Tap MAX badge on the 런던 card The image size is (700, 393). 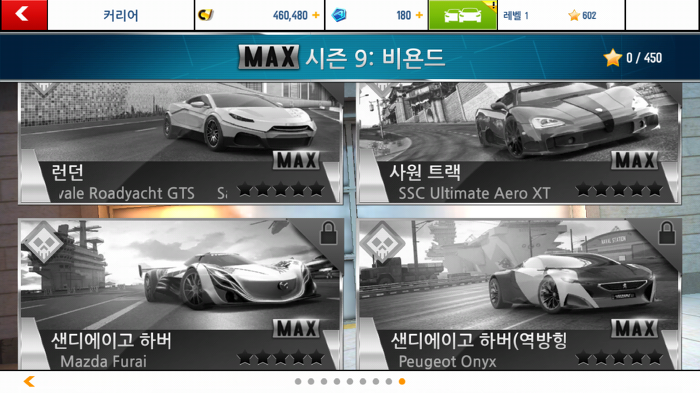pos(296,160)
